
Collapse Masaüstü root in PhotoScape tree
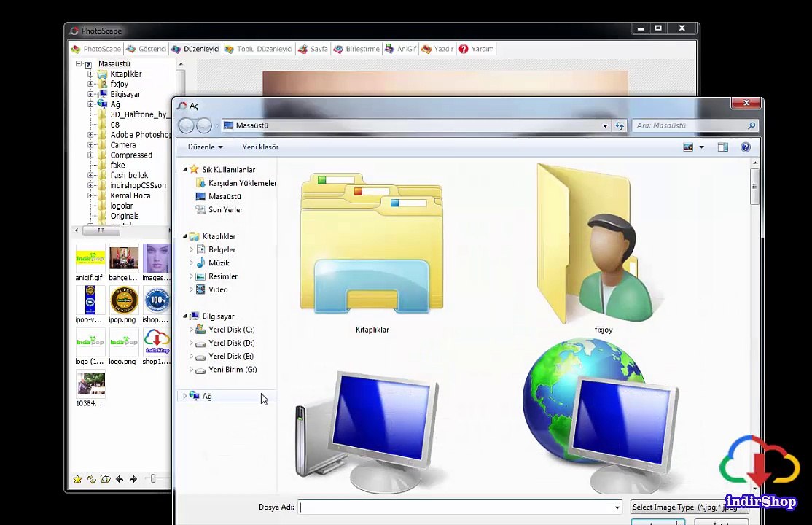pos(79,63)
